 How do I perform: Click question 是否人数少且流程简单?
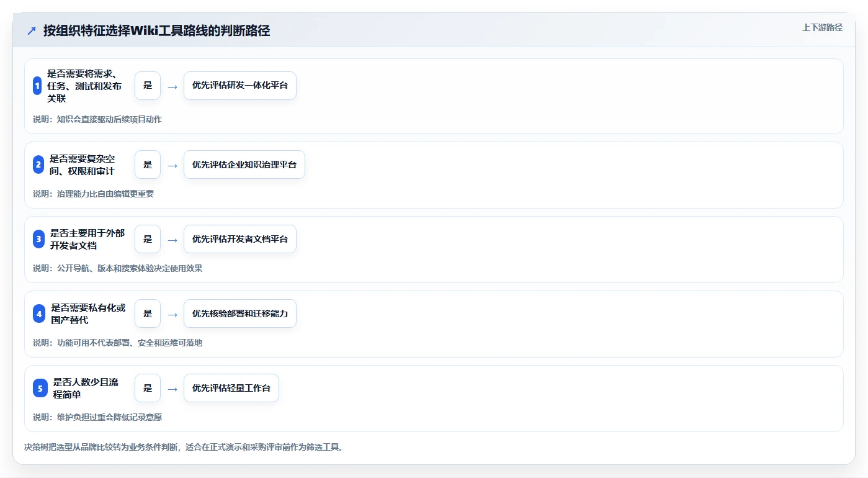tap(86, 388)
